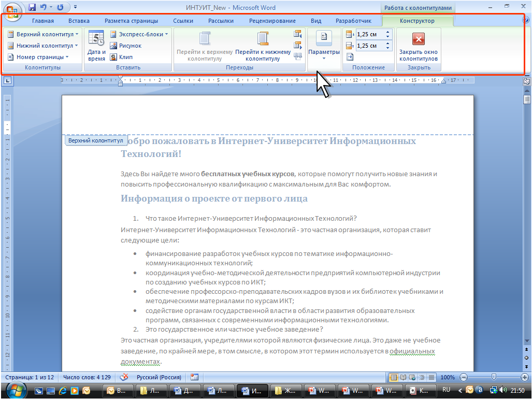The height and width of the screenshot is (399, 532).
Task: Click the macro recording icon in status bar
Action: coord(194,377)
